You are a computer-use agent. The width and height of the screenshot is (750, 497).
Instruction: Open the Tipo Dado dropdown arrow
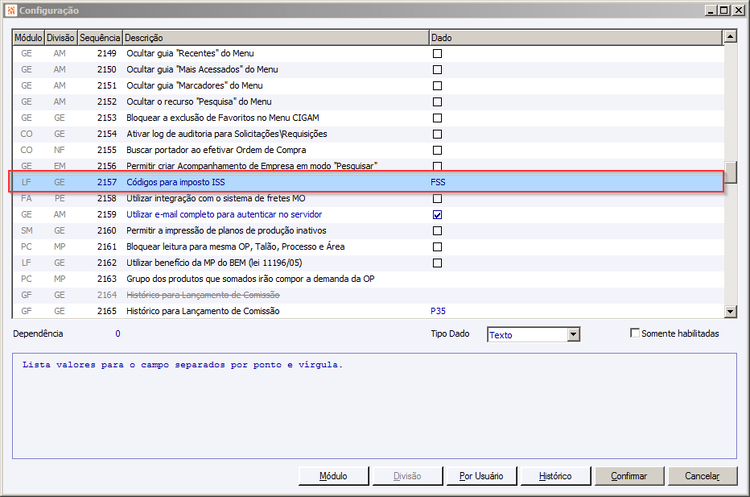point(574,335)
